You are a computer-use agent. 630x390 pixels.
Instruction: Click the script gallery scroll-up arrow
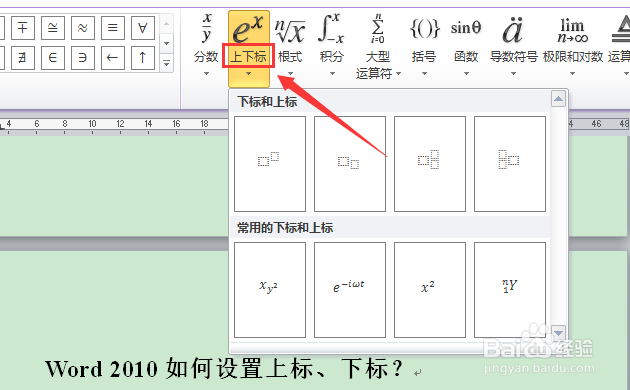pyautogui.click(x=558, y=99)
